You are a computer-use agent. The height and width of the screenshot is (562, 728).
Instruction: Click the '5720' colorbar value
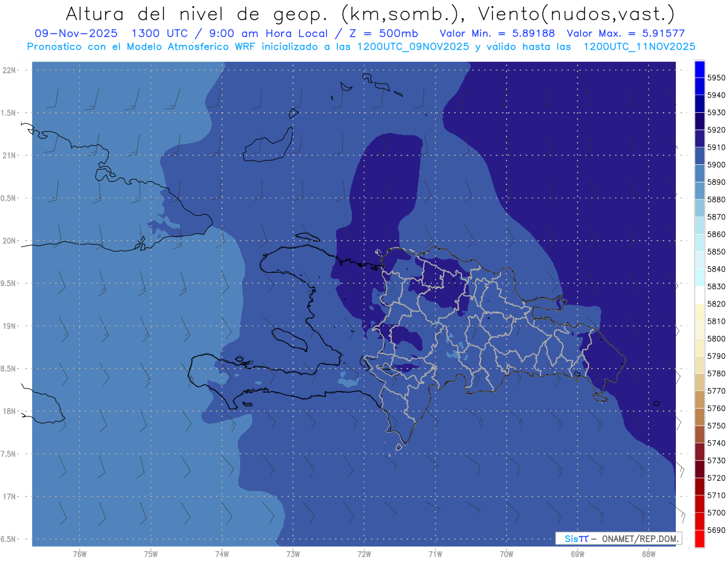pos(716,478)
